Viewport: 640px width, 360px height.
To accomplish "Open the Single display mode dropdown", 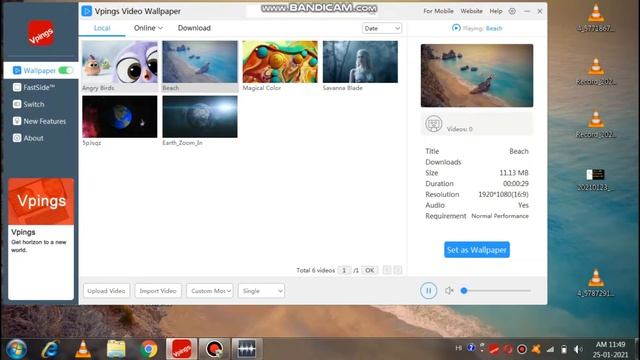I will (261, 291).
